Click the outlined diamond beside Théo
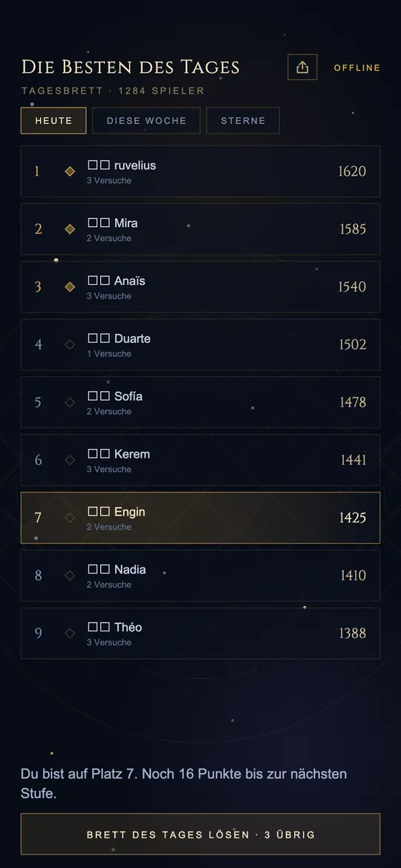This screenshot has width=401, height=868. (70, 634)
